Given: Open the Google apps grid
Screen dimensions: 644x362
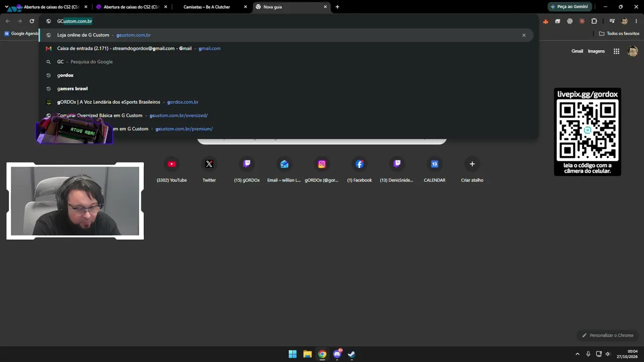Looking at the screenshot, I should pyautogui.click(x=616, y=51).
